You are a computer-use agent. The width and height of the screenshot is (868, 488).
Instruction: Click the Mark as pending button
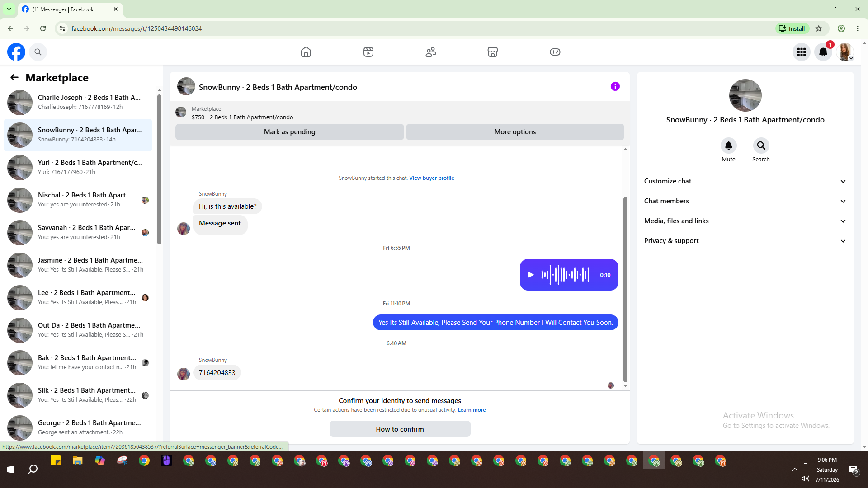289,132
